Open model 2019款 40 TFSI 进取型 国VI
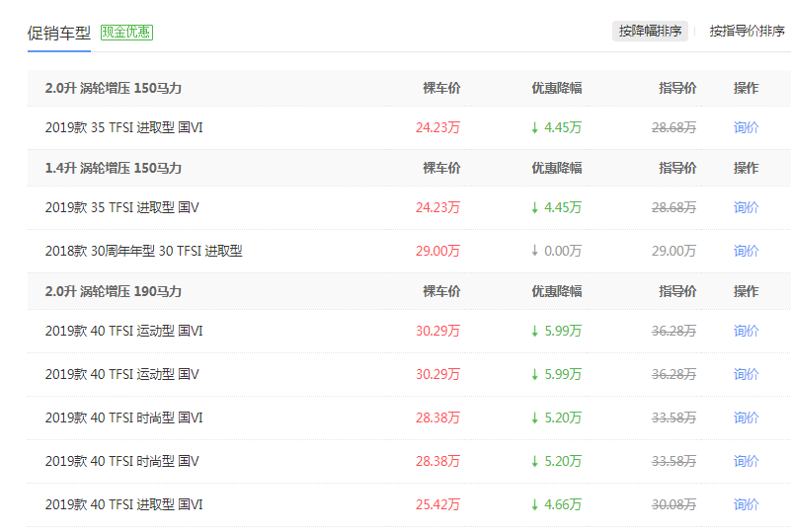The width and height of the screenshot is (791, 532). coord(124,504)
